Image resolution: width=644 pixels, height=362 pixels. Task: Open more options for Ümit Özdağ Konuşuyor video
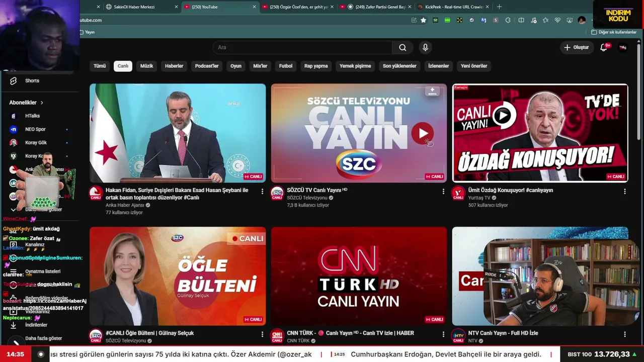[x=625, y=191]
